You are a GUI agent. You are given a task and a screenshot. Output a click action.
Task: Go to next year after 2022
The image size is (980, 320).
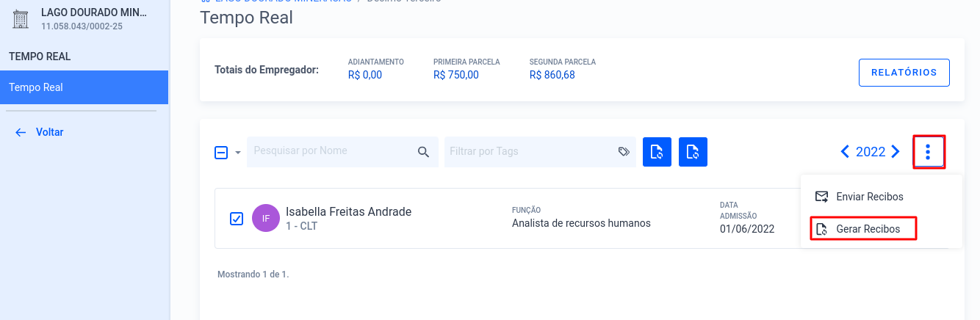tap(895, 152)
